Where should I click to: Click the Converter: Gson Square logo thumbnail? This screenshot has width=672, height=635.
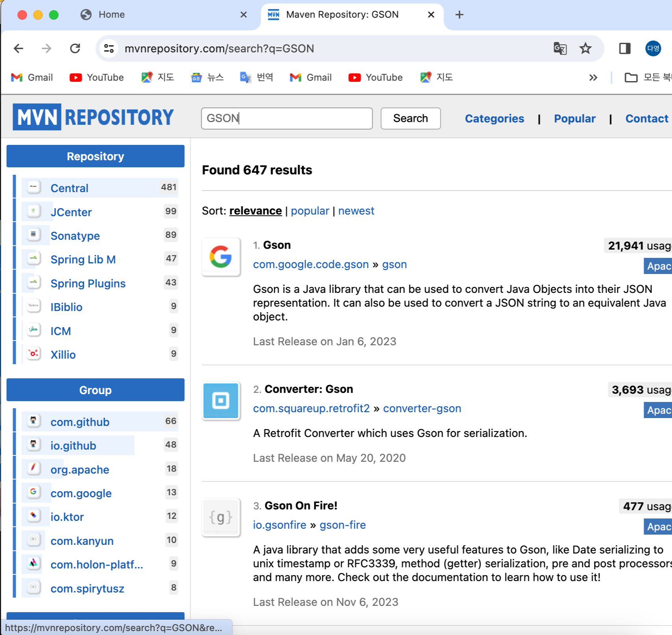point(221,401)
